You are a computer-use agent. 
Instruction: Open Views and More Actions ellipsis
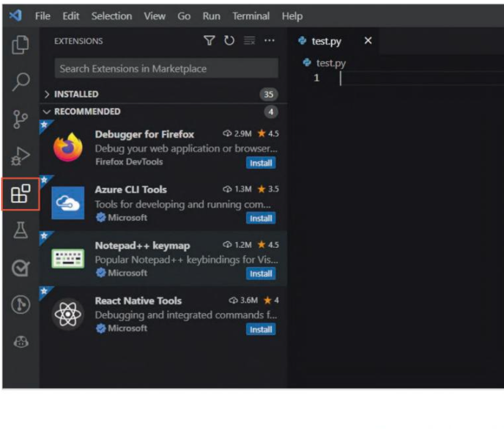[x=270, y=40]
